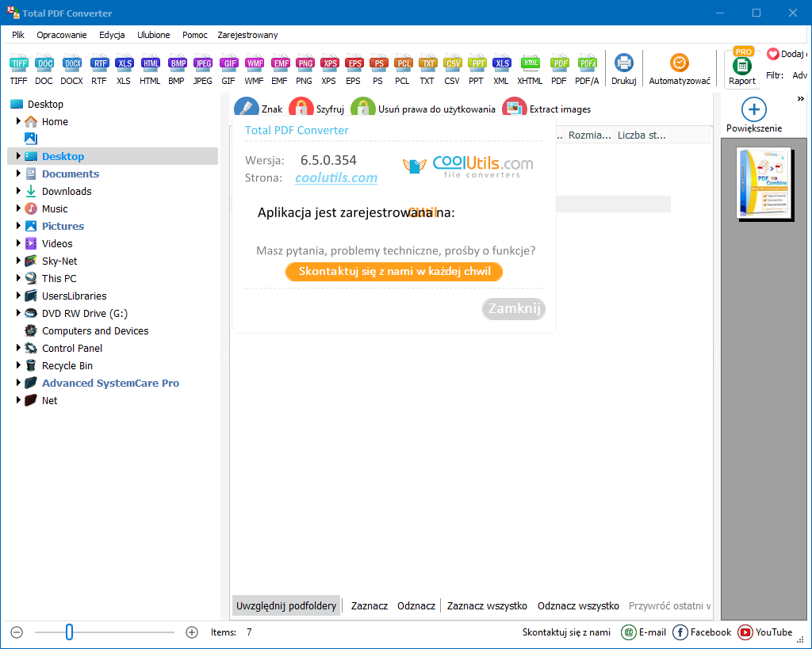Screen dimensions: 812x649
Task: Click the PDF Combine thumbnail preview
Action: point(764,184)
